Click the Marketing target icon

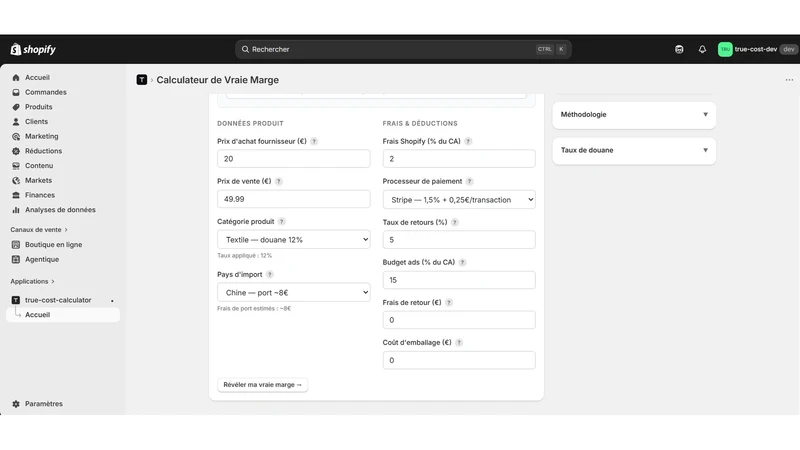point(16,137)
